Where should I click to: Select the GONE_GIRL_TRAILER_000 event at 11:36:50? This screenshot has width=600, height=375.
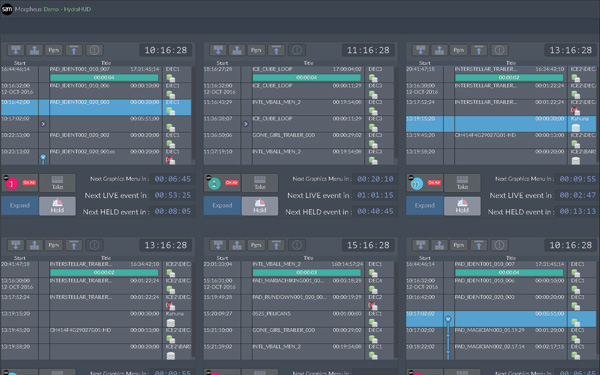pyautogui.click(x=298, y=140)
